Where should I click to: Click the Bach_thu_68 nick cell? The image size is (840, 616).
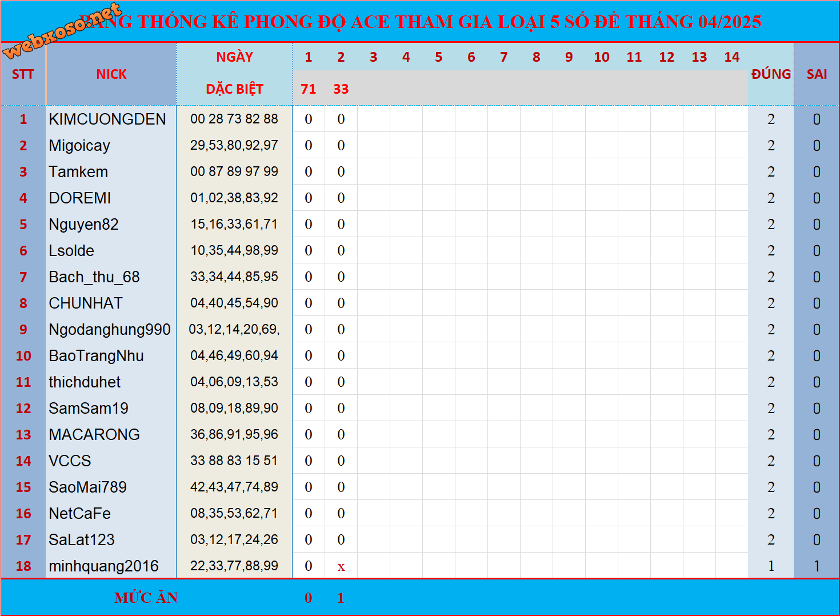111,277
